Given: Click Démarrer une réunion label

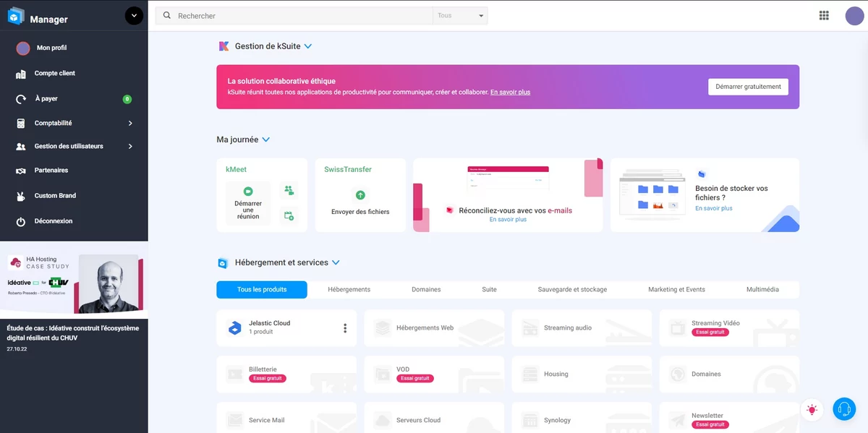Looking at the screenshot, I should (x=248, y=210).
